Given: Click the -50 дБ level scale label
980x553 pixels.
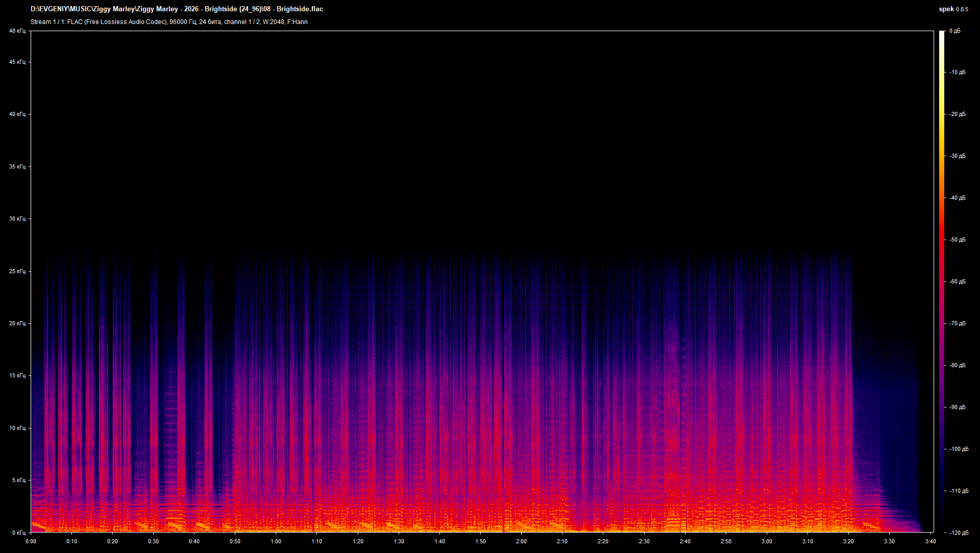Looking at the screenshot, I should (x=958, y=240).
